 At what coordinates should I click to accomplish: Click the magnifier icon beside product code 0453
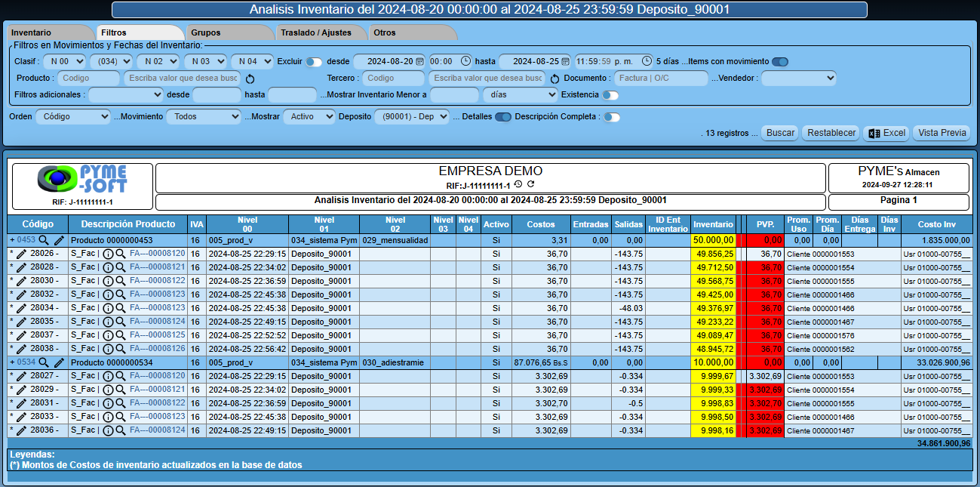pyautogui.click(x=44, y=240)
